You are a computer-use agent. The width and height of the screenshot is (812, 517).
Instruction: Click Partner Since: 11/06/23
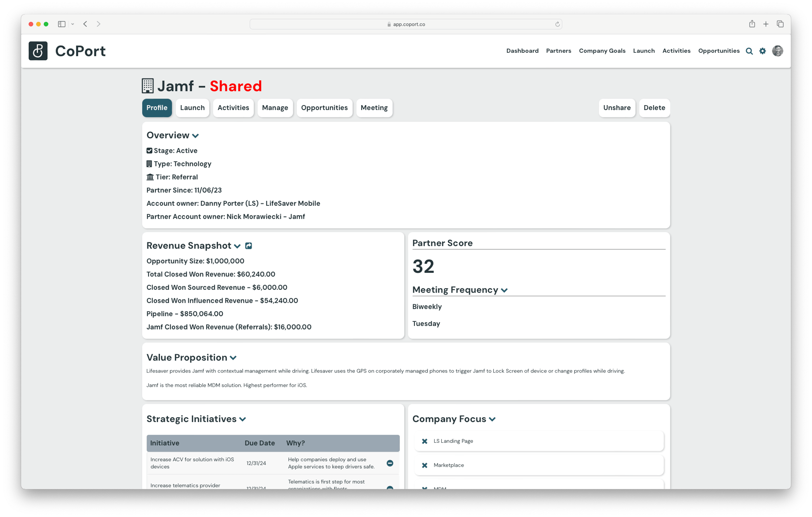(x=184, y=190)
